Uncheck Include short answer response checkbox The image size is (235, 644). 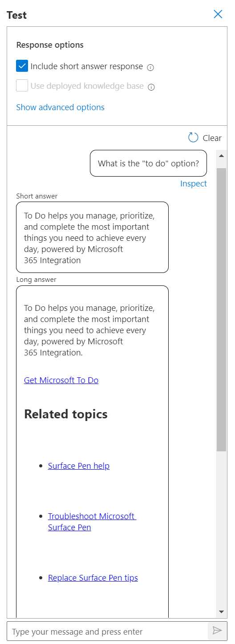(x=22, y=66)
